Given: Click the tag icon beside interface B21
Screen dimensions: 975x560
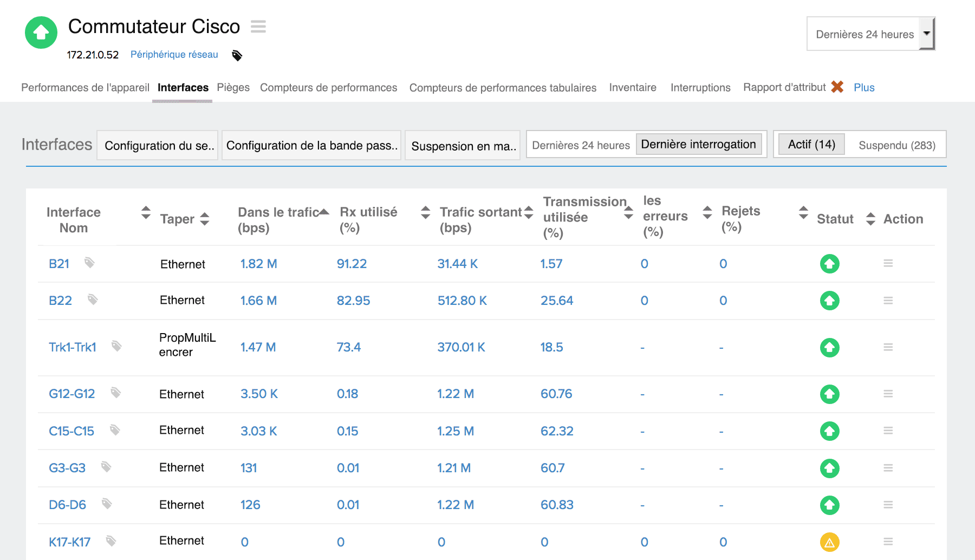Looking at the screenshot, I should point(89,263).
